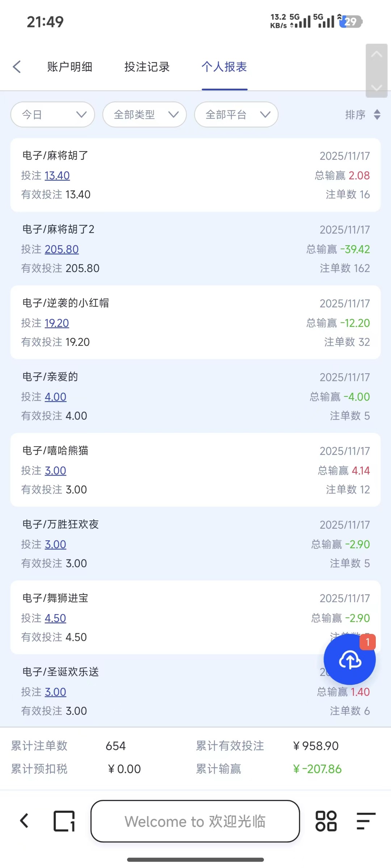Open the 205.80 bet amount link
391x868 pixels.
click(62, 250)
